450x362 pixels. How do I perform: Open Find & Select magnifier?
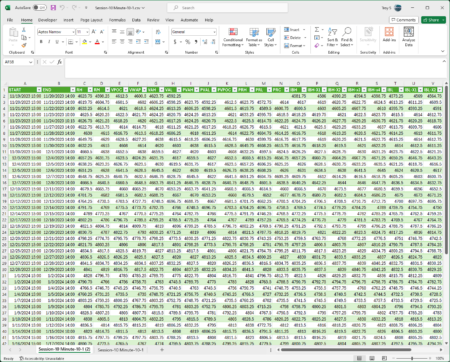346,37
